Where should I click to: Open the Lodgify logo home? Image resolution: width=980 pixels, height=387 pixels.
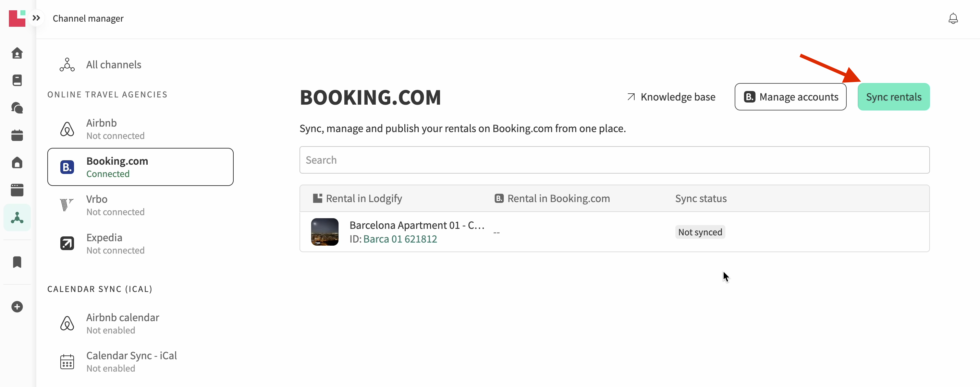point(17,18)
